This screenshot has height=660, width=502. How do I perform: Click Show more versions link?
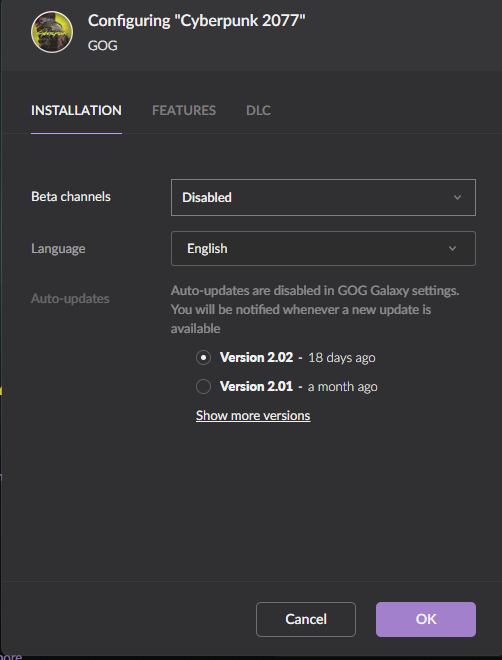point(253,415)
